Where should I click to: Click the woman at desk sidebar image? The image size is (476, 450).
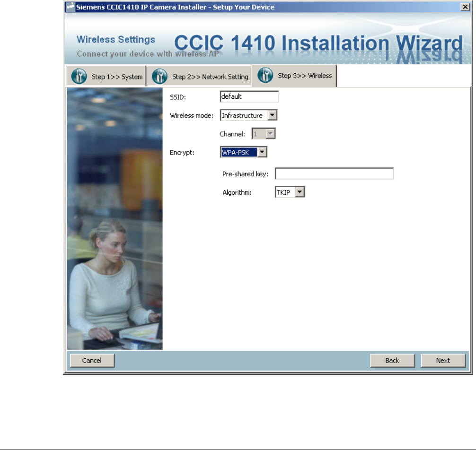coord(115,219)
